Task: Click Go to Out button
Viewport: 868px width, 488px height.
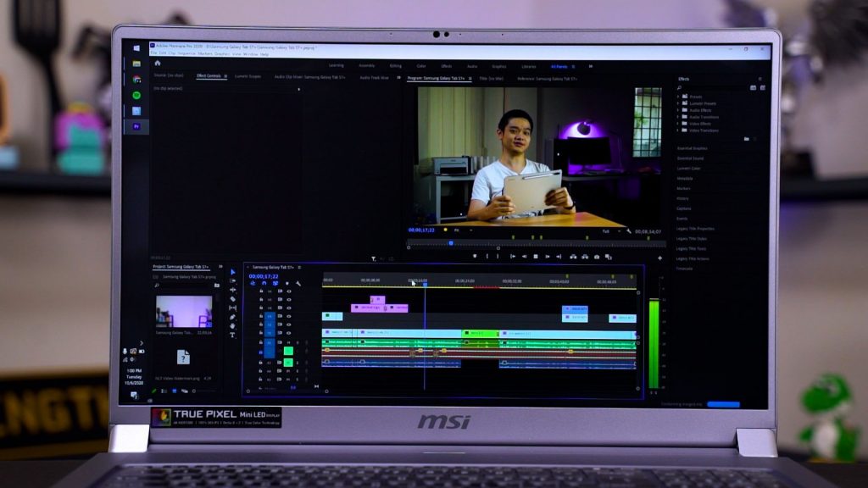Action: [559, 257]
